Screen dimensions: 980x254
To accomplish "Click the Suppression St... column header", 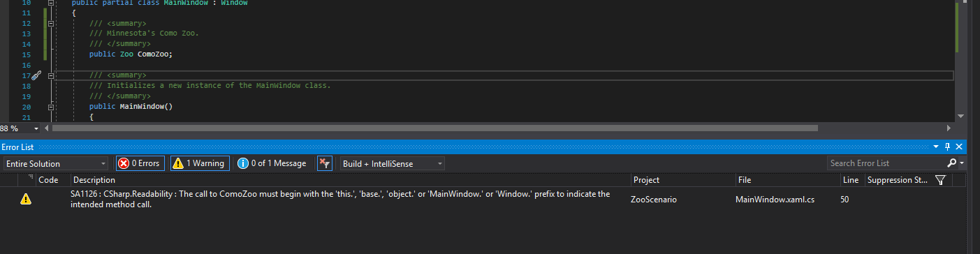I will click(x=898, y=180).
